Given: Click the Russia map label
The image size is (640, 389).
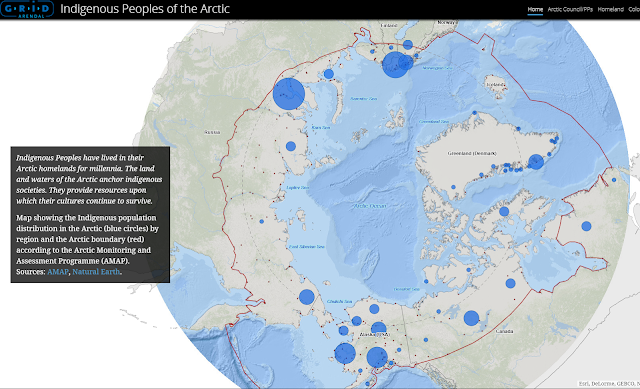Looking at the screenshot, I should pyautogui.click(x=212, y=132).
